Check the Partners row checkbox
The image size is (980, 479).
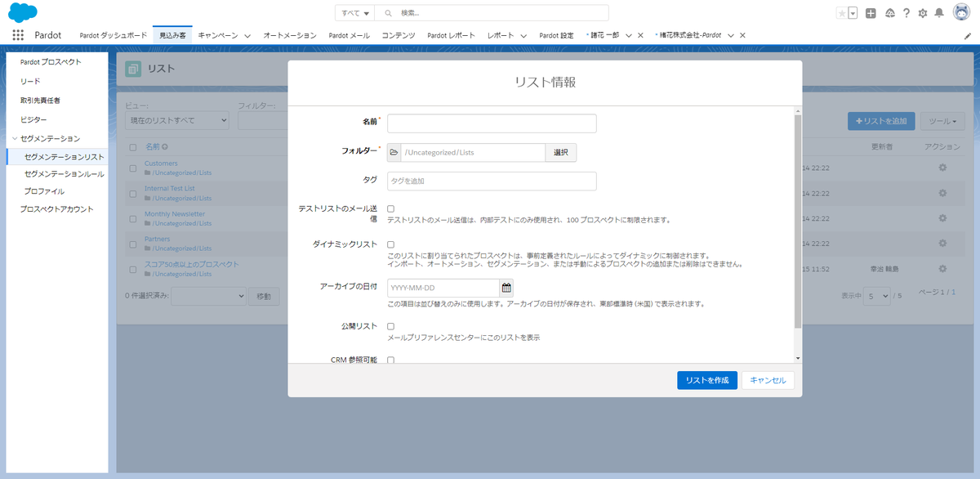click(133, 243)
